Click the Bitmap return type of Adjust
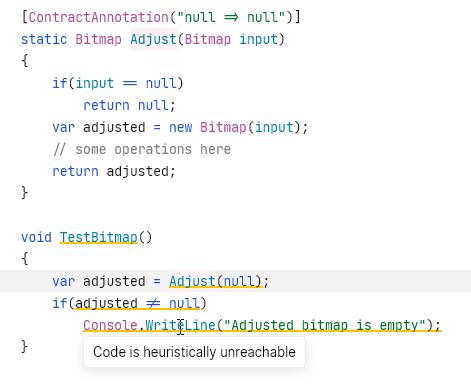 point(98,39)
